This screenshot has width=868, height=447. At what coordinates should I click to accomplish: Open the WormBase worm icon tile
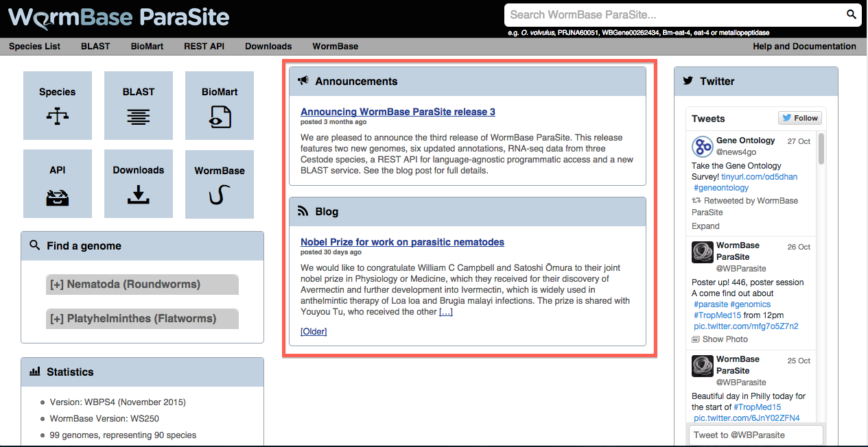click(220, 184)
